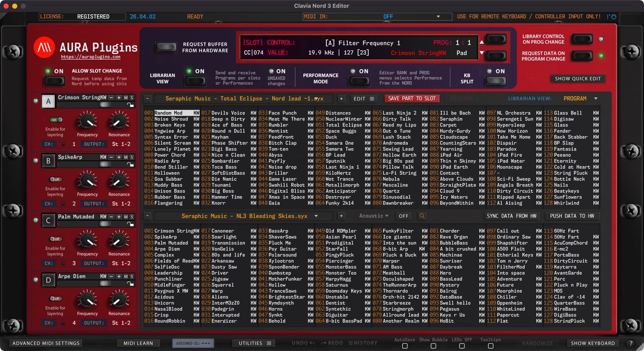
Task: Select the slot B tab
Action: pos(48,161)
